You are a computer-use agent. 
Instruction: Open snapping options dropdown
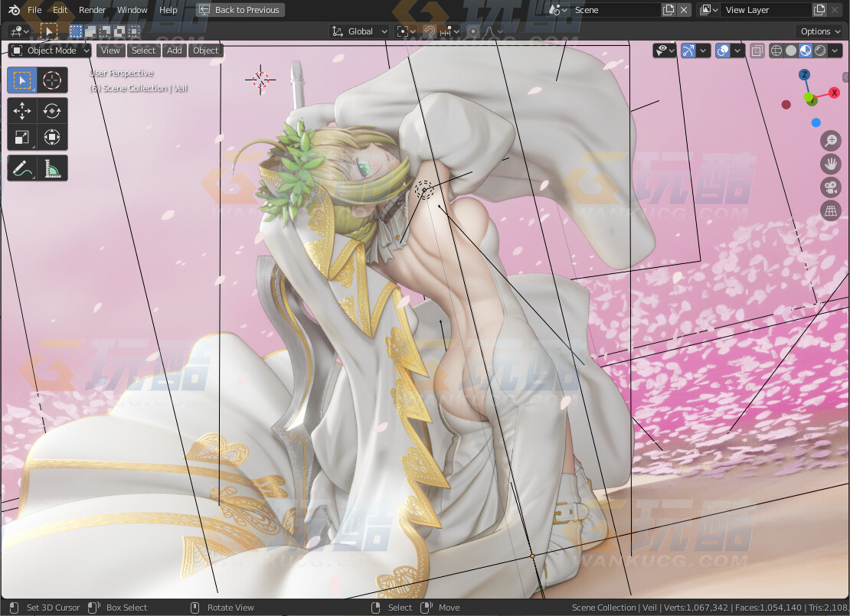coord(450,31)
